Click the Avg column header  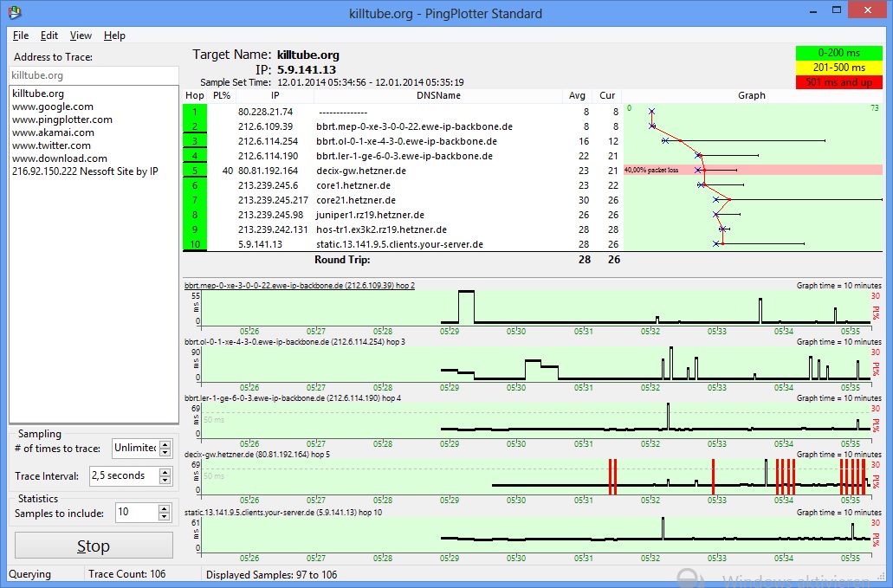tap(577, 95)
